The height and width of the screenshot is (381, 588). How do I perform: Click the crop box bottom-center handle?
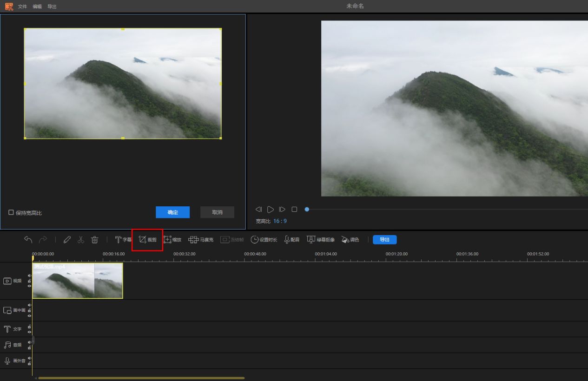[x=123, y=138]
